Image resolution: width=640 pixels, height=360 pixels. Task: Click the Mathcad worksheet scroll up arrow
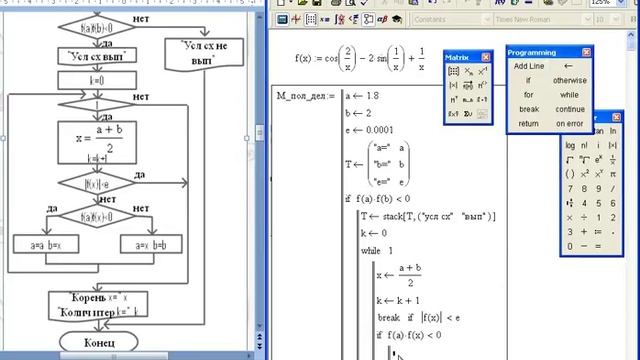[x=631, y=36]
